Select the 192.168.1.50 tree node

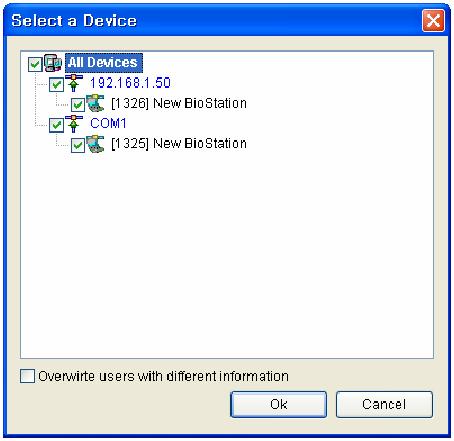click(x=130, y=83)
